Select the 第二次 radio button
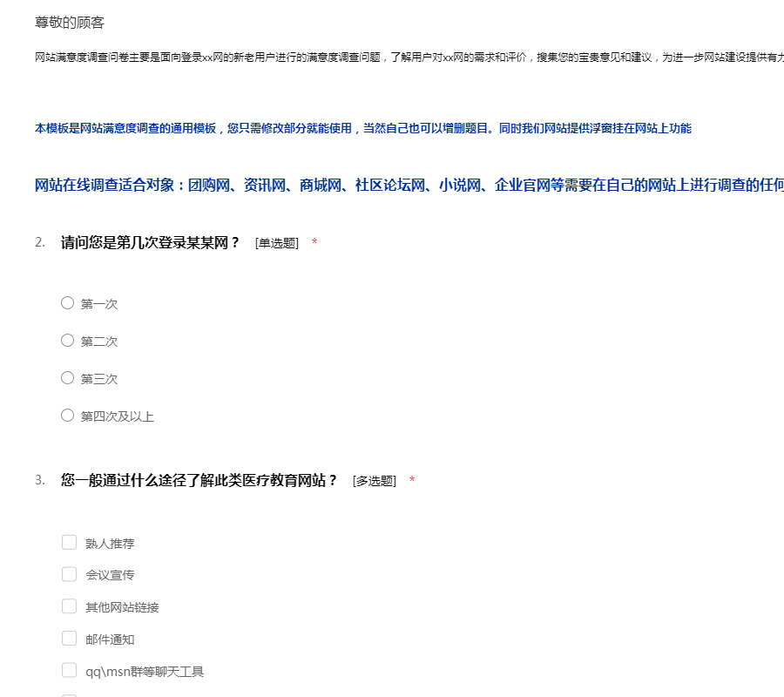The height and width of the screenshot is (697, 784). pos(67,341)
